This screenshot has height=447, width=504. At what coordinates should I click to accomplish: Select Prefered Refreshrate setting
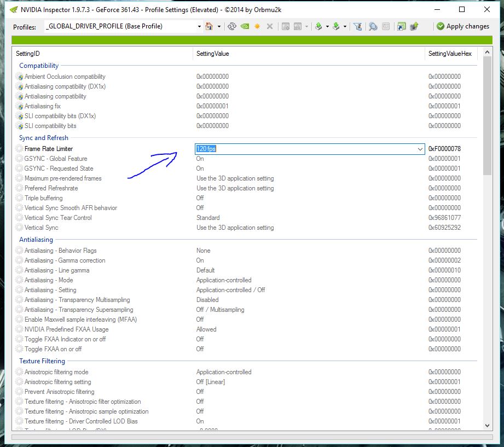pyautogui.click(x=51, y=188)
